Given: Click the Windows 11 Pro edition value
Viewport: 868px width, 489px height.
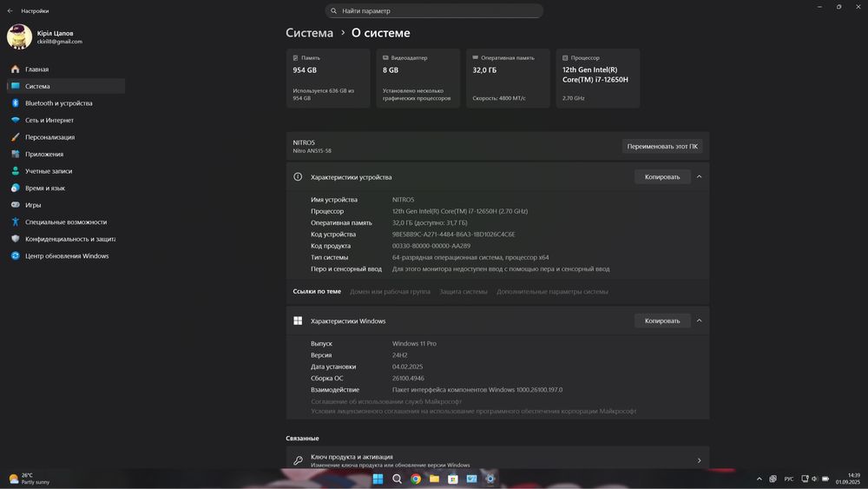Looking at the screenshot, I should tap(414, 343).
